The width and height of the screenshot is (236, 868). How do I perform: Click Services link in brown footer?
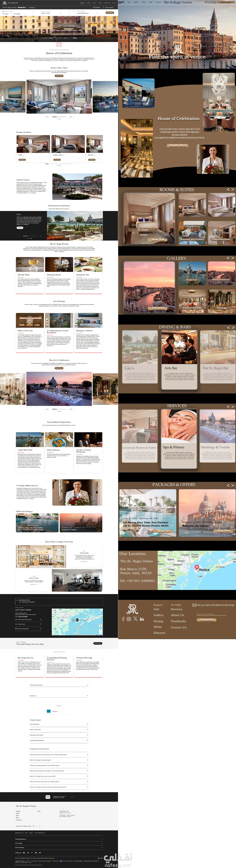(176, 609)
